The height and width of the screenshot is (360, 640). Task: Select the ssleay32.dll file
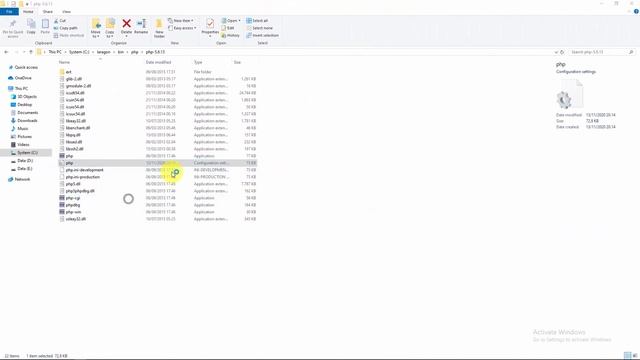point(76,219)
